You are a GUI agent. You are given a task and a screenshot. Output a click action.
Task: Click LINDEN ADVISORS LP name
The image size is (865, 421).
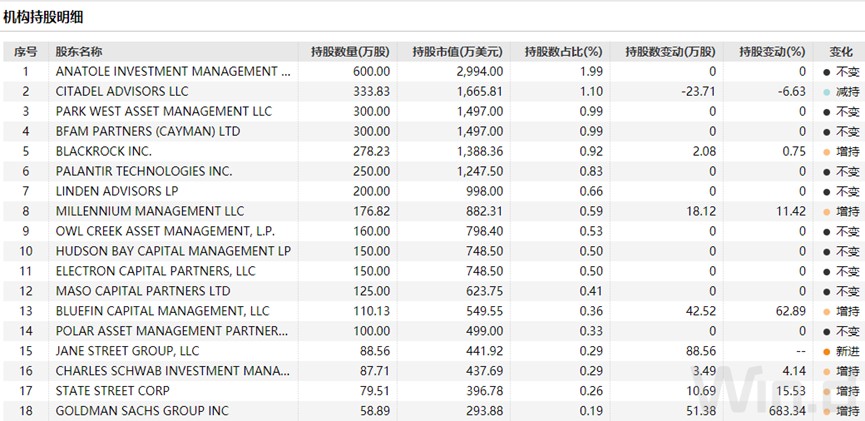(117, 191)
